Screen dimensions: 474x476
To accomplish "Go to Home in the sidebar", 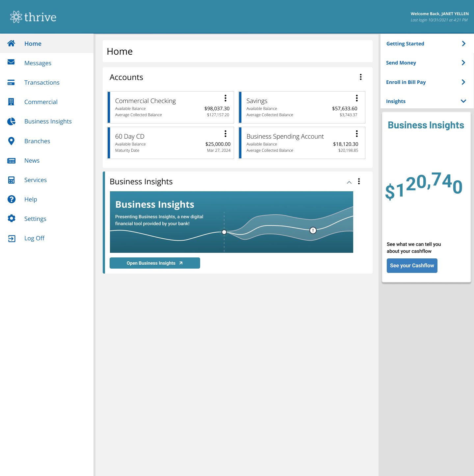I will 47,43.
